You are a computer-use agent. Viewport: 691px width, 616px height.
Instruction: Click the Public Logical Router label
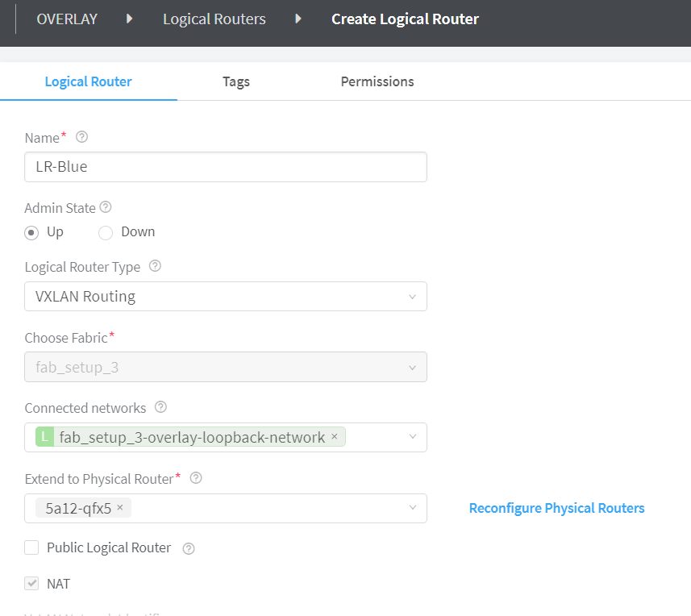(x=109, y=547)
